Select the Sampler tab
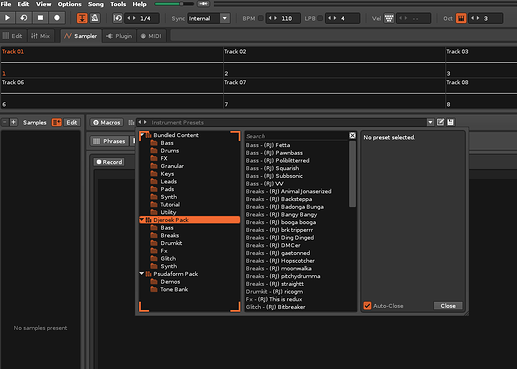Viewport: 517px width, 369px height. (x=81, y=36)
